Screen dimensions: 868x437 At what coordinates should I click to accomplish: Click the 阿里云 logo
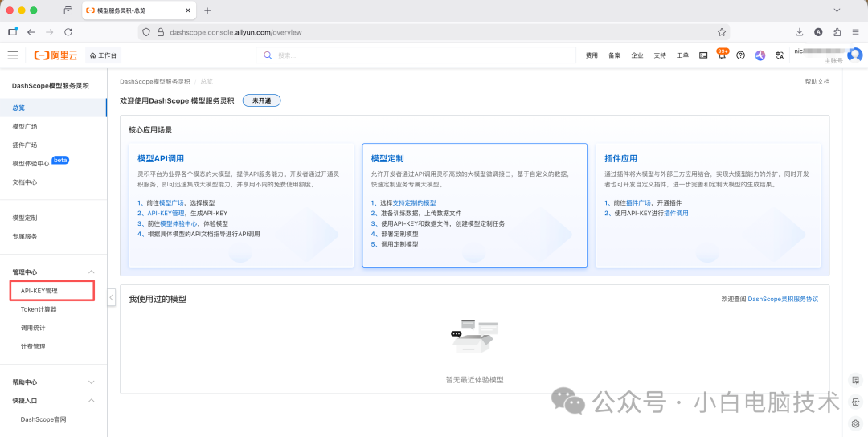(x=56, y=55)
